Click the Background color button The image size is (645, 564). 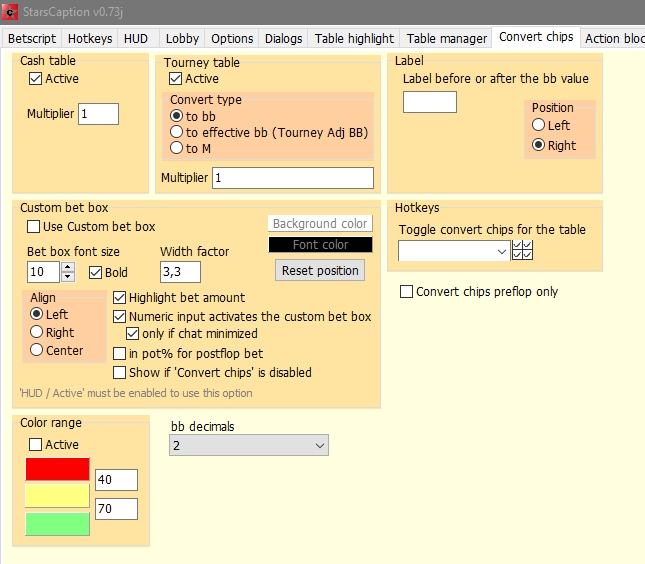(x=320, y=223)
